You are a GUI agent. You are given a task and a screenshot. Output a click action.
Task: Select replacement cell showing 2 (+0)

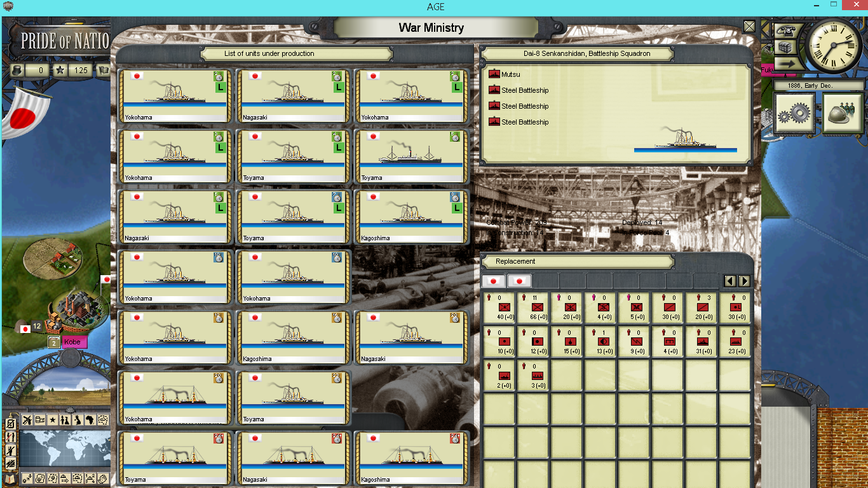pos(499,376)
